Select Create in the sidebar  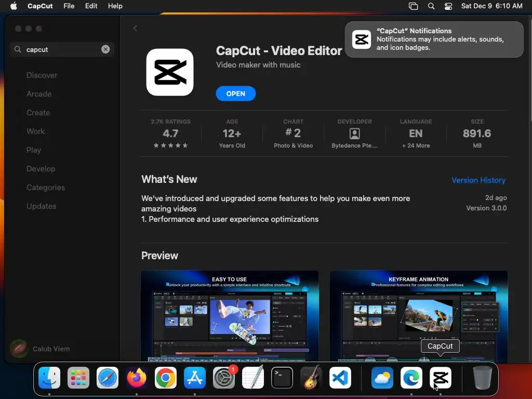[x=38, y=113]
